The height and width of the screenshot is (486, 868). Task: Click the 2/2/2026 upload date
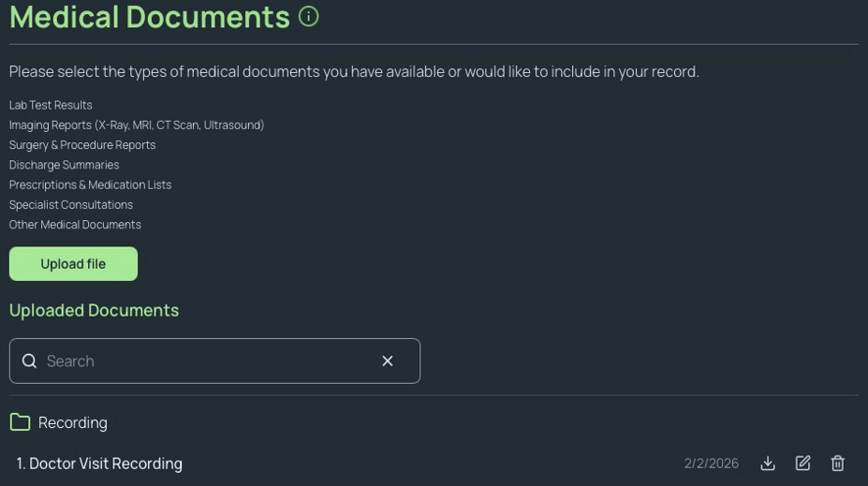point(711,464)
